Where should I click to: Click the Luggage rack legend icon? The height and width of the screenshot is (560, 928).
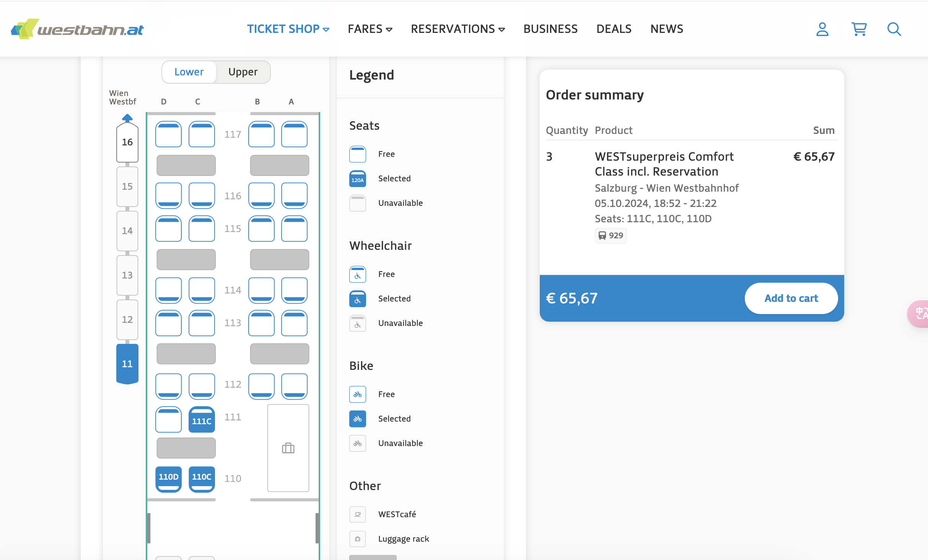(x=357, y=539)
